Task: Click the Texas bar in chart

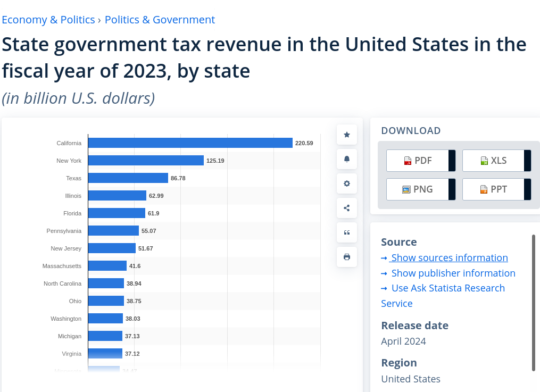Action: coord(128,178)
